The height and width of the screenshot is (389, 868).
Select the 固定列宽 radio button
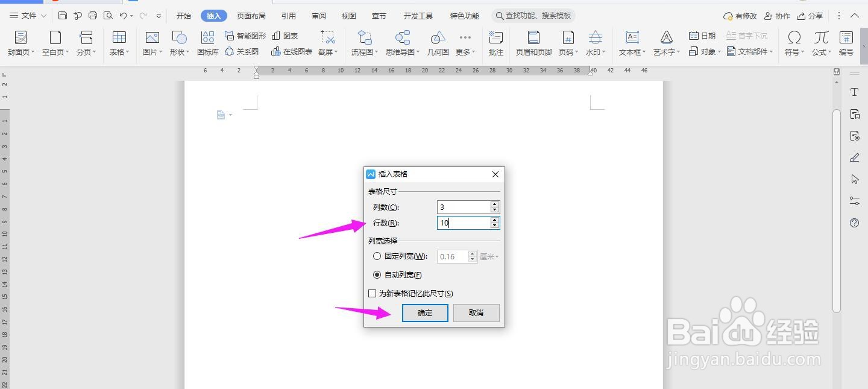377,256
